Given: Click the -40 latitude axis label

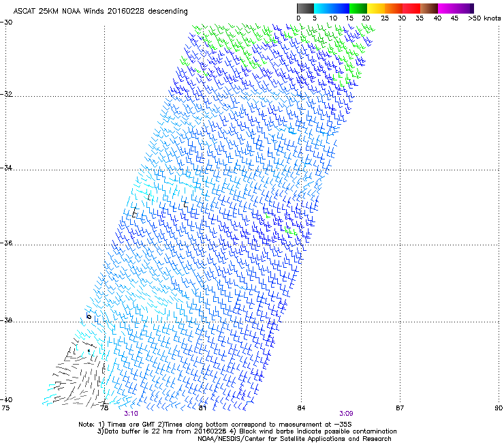Looking at the screenshot, I should pos(6,399).
